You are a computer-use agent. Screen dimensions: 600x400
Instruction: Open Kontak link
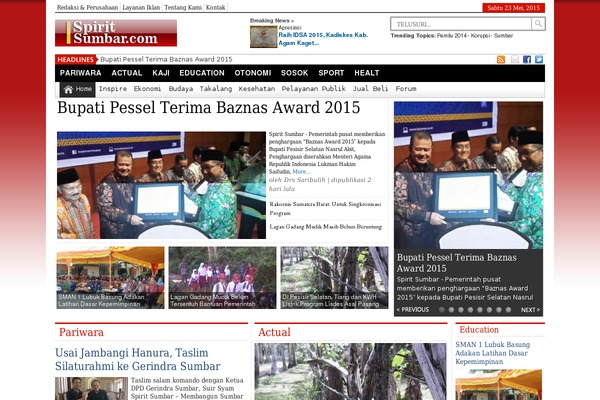215,7
